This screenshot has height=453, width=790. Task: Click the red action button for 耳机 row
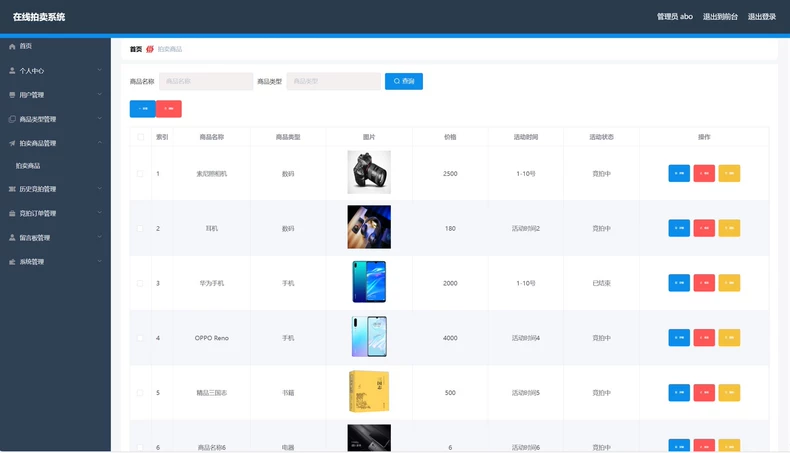pos(704,228)
